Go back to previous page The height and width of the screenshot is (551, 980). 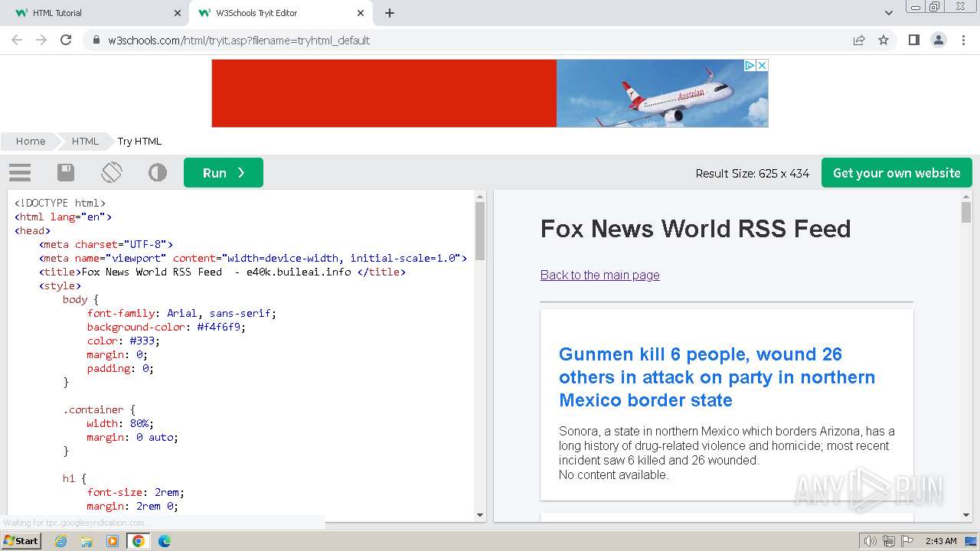(x=17, y=40)
